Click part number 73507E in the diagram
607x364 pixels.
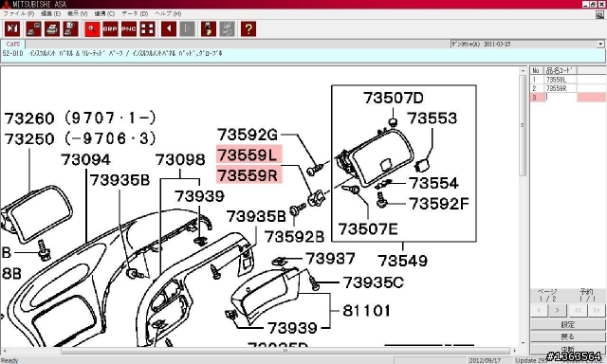(368, 229)
